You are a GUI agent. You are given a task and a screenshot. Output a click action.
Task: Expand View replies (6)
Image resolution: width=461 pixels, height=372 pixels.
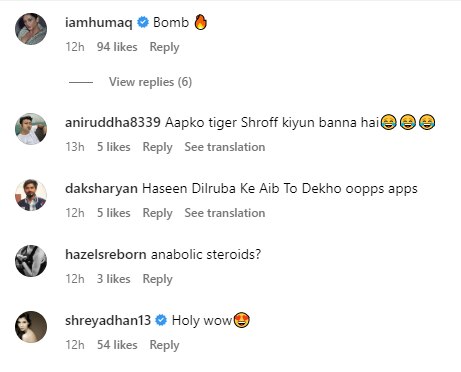coord(150,82)
